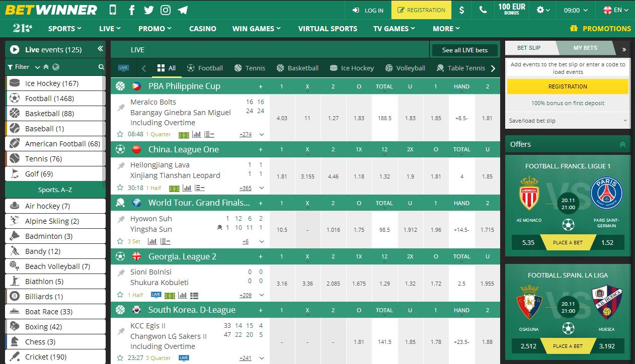Open the WIN GAMES menu
The image size is (635, 364).
[257, 29]
